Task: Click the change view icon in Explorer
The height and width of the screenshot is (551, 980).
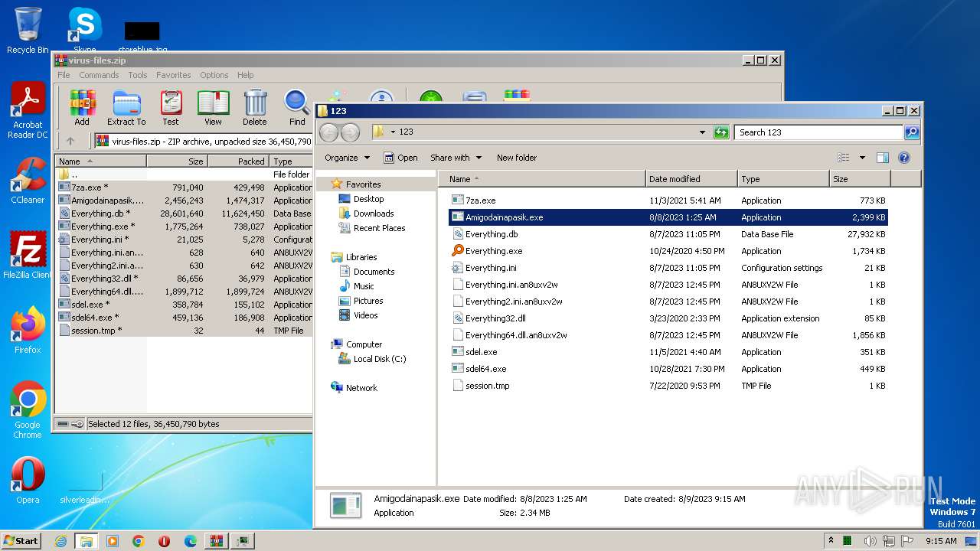Action: (x=844, y=158)
